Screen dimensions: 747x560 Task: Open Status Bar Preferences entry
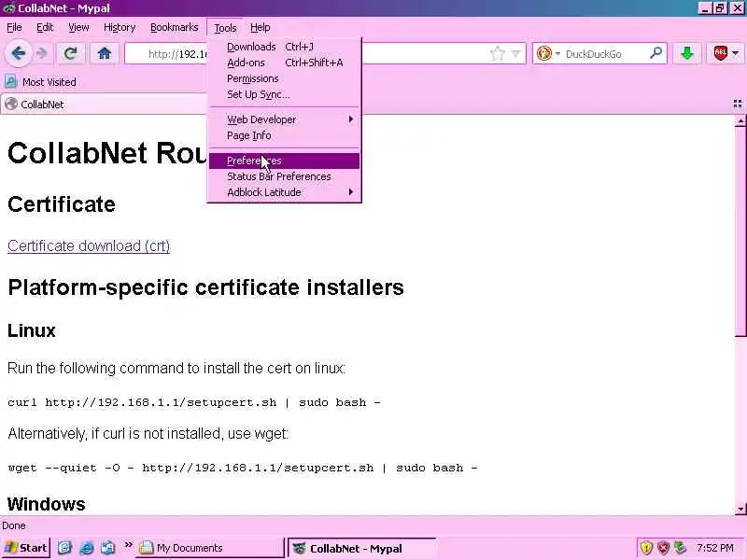coord(285,176)
